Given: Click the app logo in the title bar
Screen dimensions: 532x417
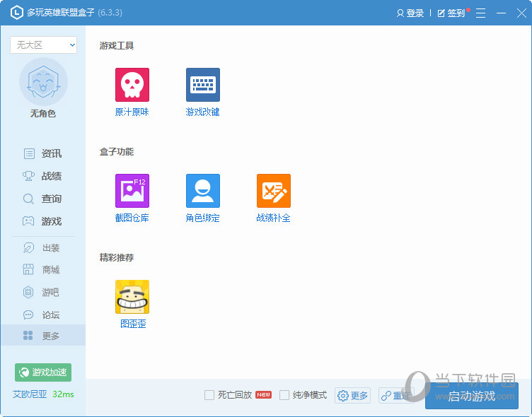Looking at the screenshot, I should [x=17, y=13].
